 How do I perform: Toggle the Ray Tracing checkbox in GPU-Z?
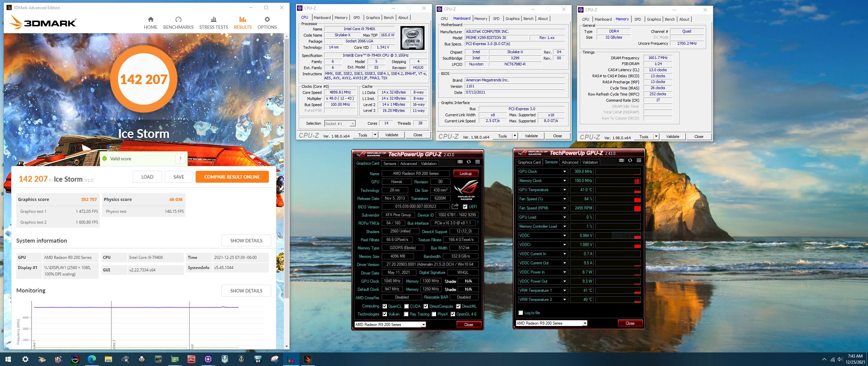coord(406,314)
